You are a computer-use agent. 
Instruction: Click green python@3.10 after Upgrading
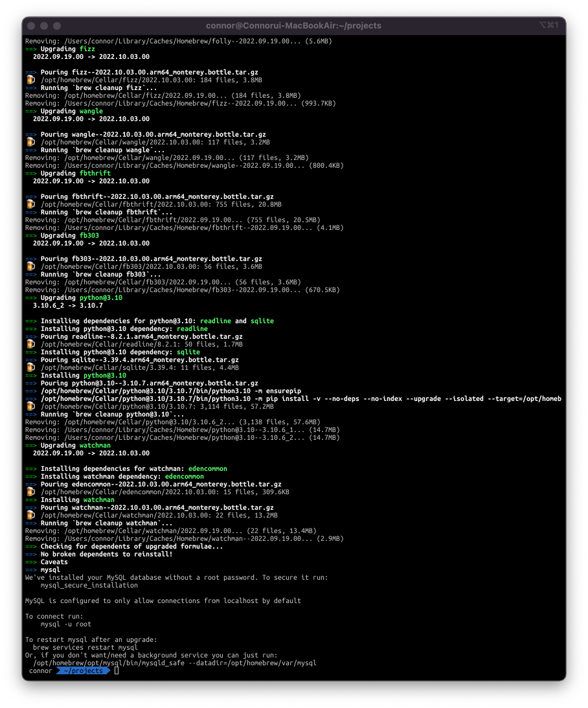(101, 297)
